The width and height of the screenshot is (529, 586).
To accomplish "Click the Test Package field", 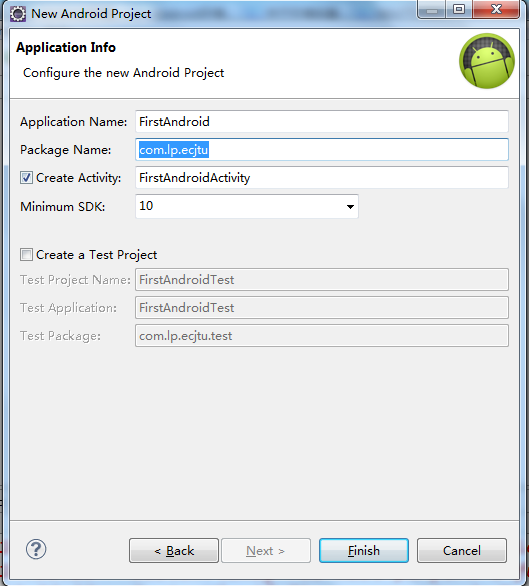I will tap(322, 336).
